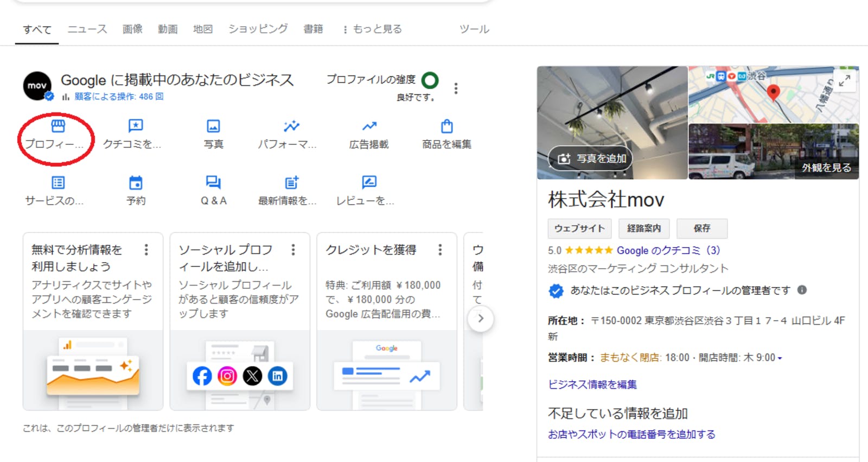
Task: Open the 最新情報を... add update icon
Action: [291, 182]
